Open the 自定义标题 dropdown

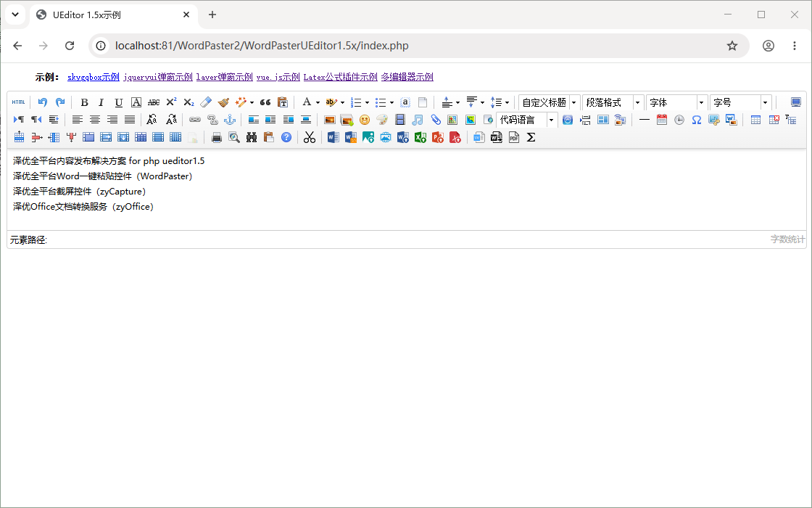click(x=549, y=102)
